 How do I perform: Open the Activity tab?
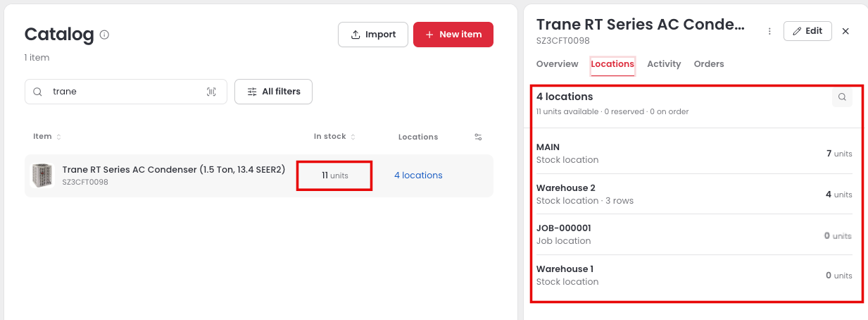point(664,64)
